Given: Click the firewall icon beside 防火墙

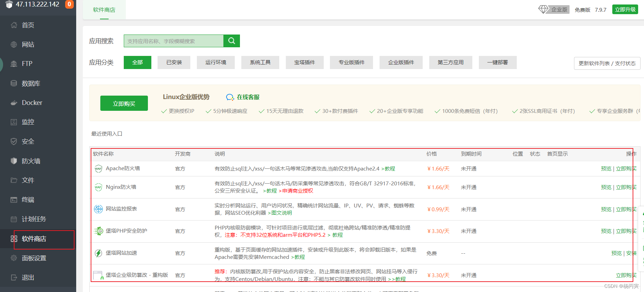Looking at the screenshot, I should coord(14,161).
